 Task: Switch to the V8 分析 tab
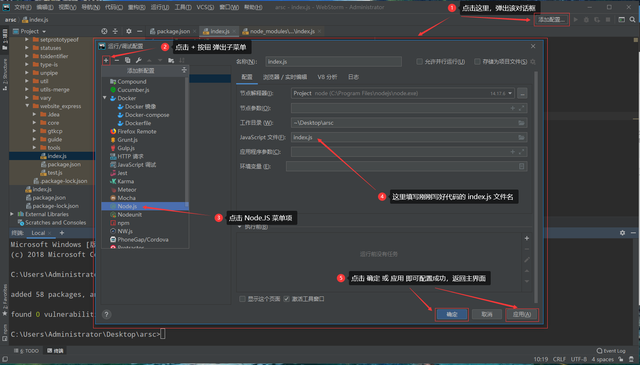(x=327, y=77)
